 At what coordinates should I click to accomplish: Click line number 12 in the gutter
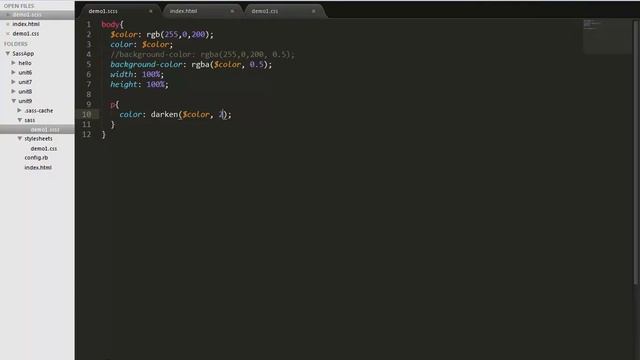pos(87,134)
